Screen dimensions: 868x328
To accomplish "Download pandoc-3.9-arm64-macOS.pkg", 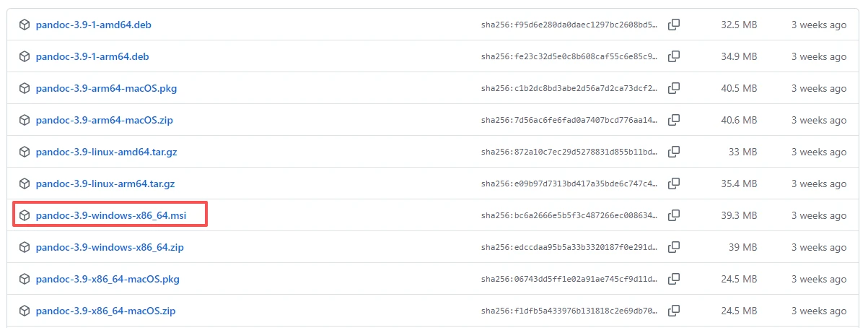I will click(x=106, y=88).
